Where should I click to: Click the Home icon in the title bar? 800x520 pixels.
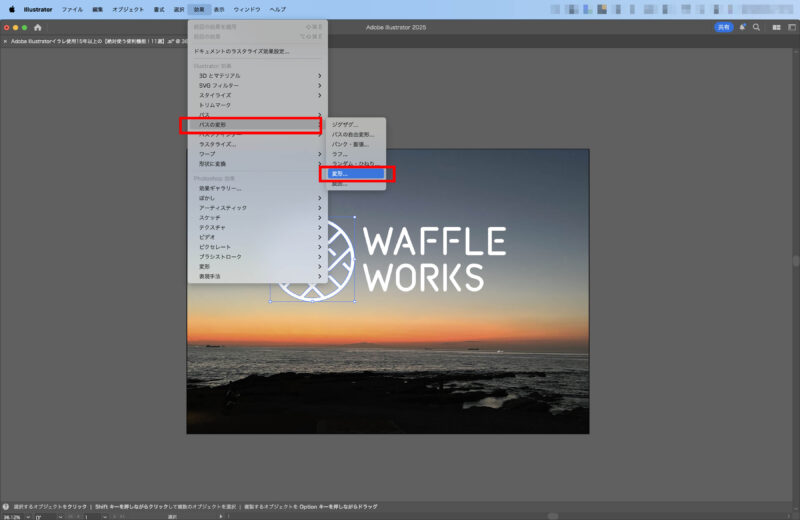pyautogui.click(x=38, y=27)
